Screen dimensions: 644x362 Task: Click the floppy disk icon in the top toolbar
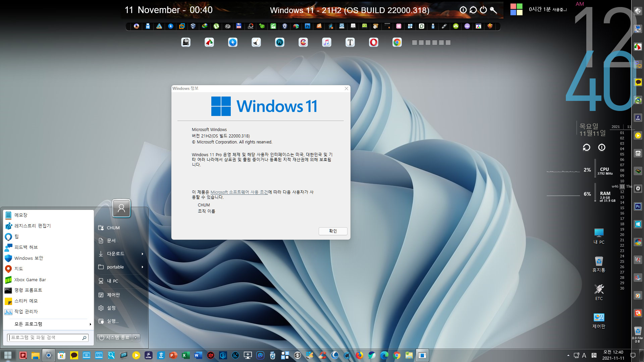point(239,26)
